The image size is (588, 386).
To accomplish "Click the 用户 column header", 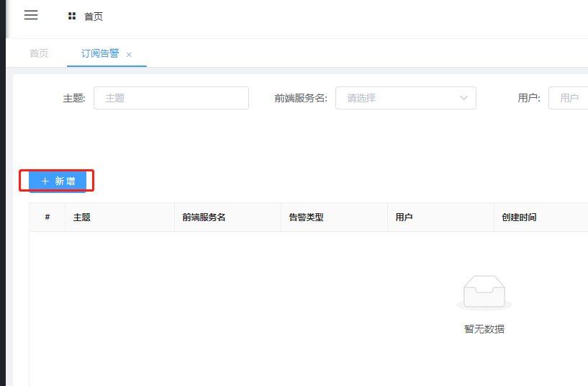I will click(440, 217).
